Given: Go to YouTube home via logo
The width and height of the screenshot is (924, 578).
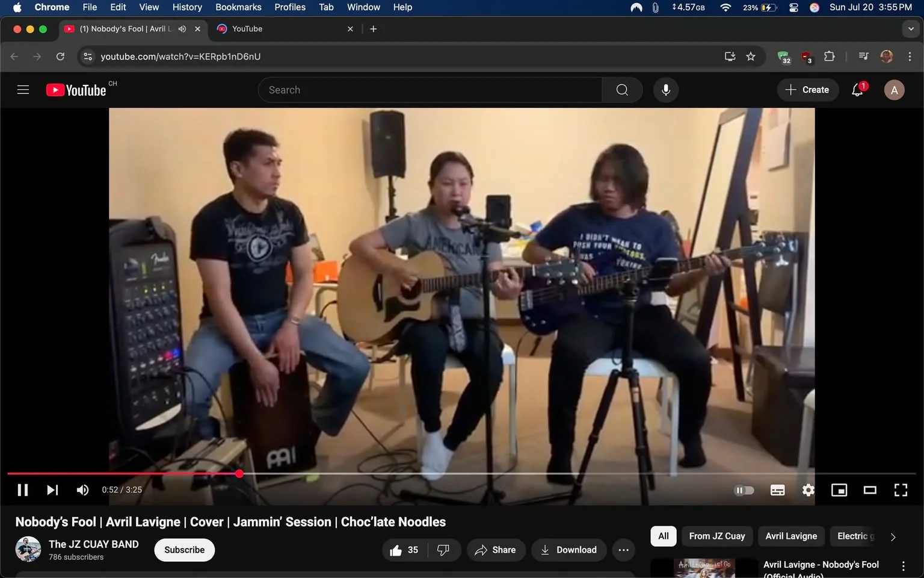Looking at the screenshot, I should click(x=76, y=90).
